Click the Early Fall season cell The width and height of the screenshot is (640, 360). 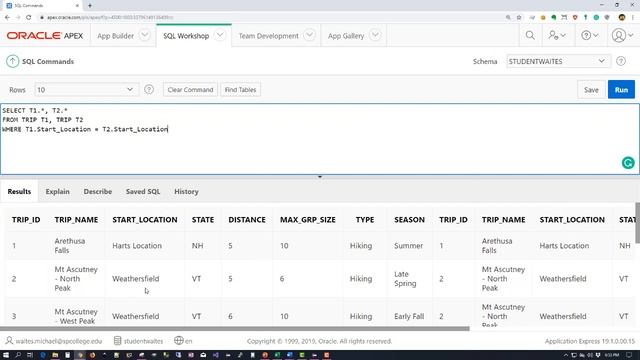pos(409,316)
